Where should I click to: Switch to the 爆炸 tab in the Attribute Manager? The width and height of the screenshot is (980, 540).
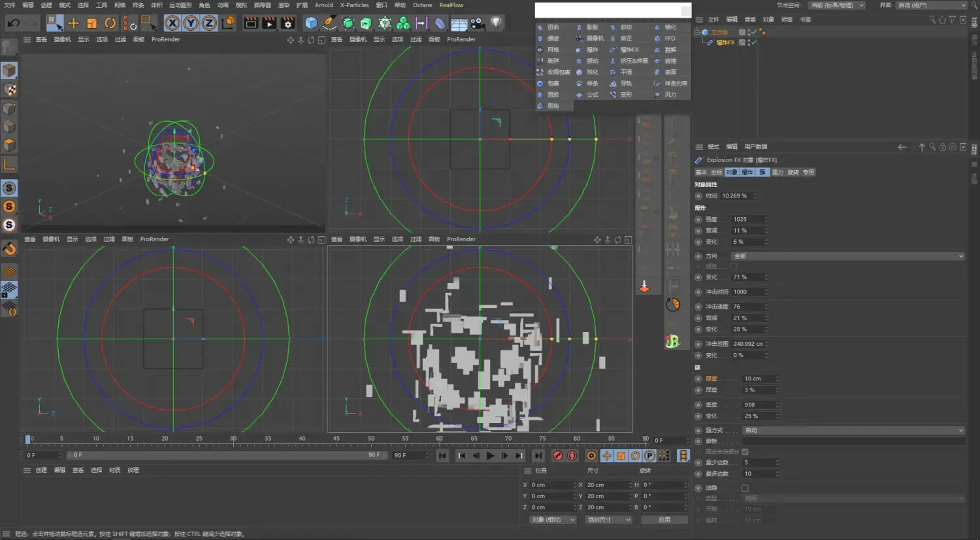(x=745, y=172)
